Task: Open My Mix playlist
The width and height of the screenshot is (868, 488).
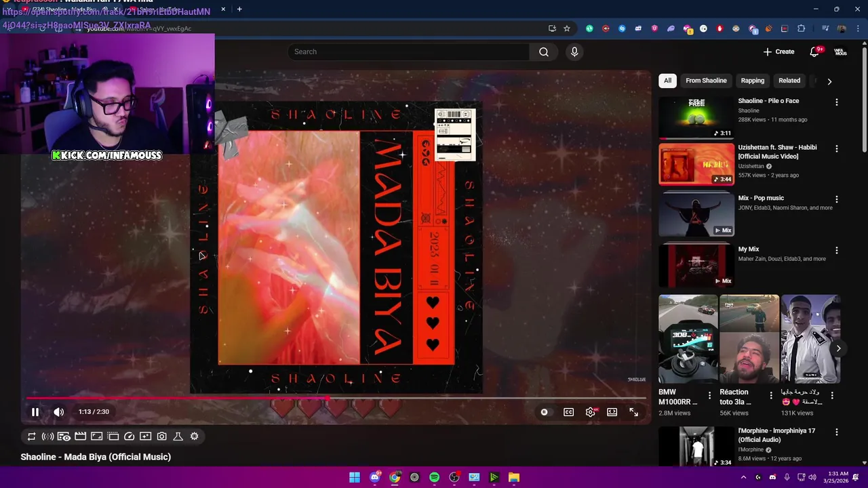Action: click(x=749, y=249)
